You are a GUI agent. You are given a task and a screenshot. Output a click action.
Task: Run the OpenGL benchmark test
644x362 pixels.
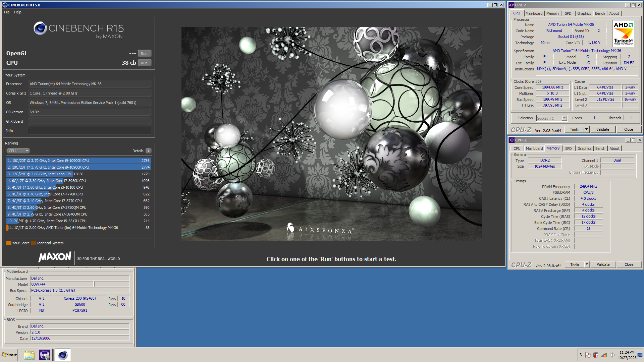[144, 54]
